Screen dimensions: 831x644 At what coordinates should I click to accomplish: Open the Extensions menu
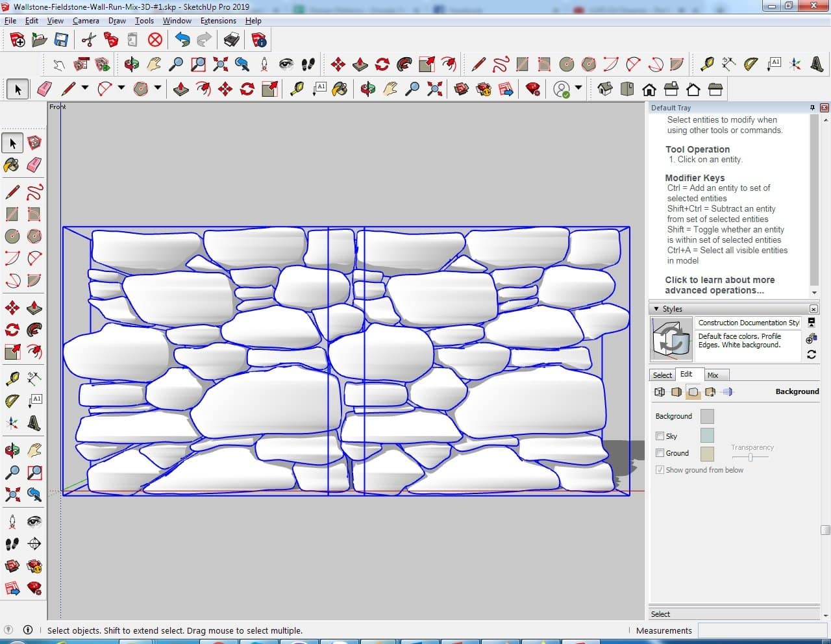tap(218, 21)
